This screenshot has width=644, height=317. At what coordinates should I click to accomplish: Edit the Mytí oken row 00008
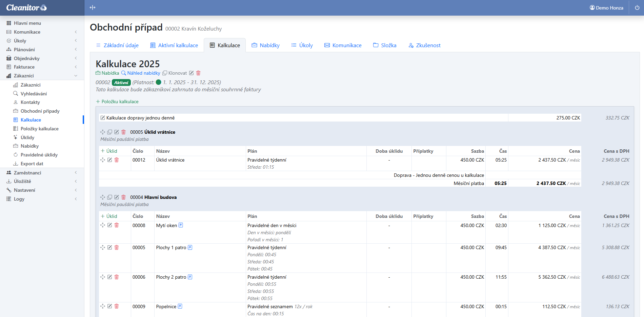click(x=109, y=225)
